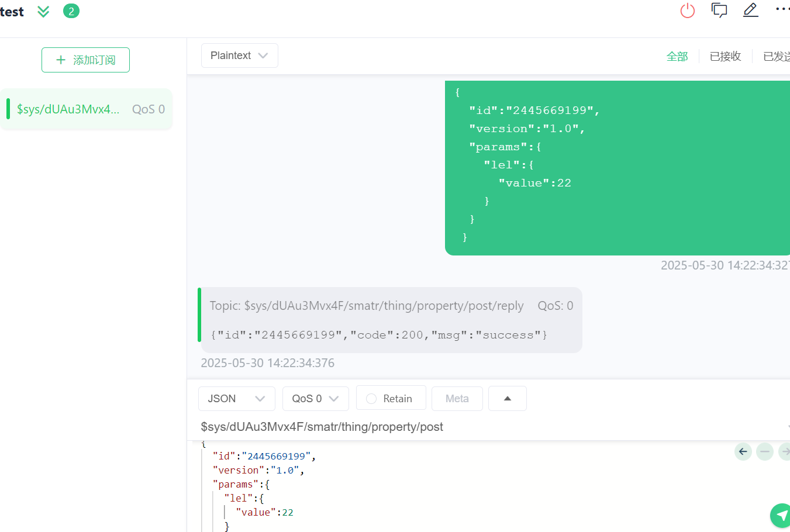This screenshot has height=532, width=790.
Task: Click the "version":"1.0" line in editor
Action: pos(258,470)
